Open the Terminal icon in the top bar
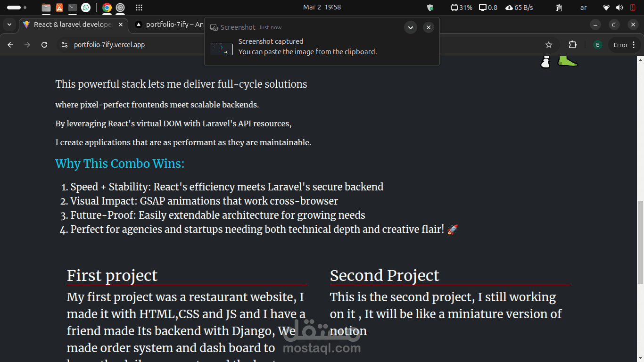644x362 pixels. pos(73,8)
